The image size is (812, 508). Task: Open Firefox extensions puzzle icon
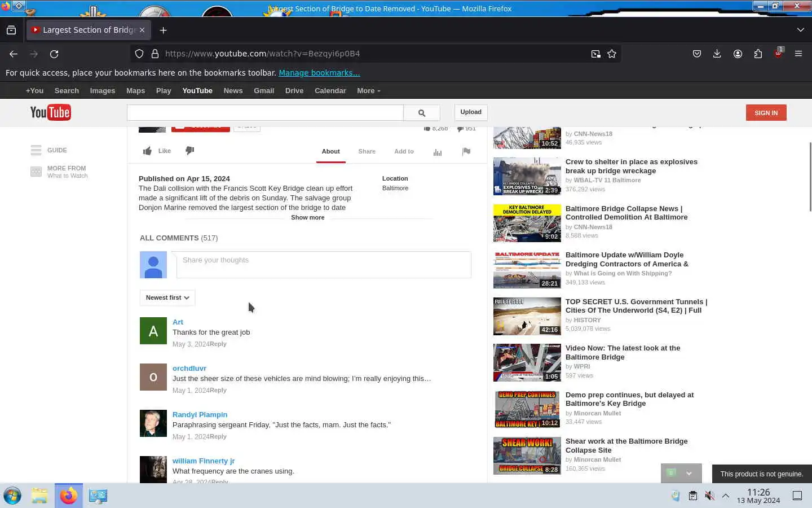point(758,54)
